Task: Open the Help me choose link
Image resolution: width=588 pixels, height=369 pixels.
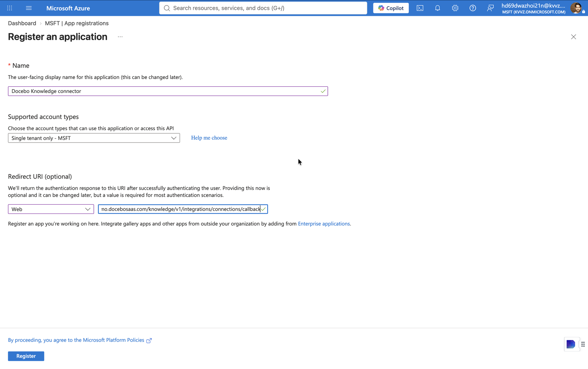Action: pyautogui.click(x=209, y=138)
